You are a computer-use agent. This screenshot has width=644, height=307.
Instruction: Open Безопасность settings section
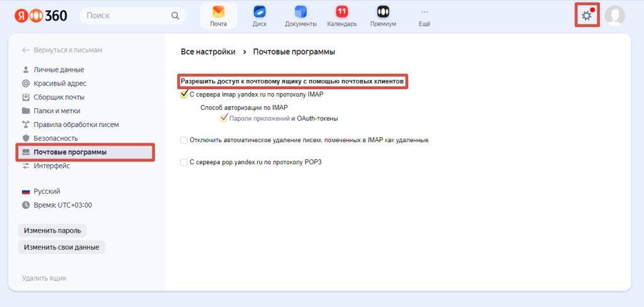(56, 138)
